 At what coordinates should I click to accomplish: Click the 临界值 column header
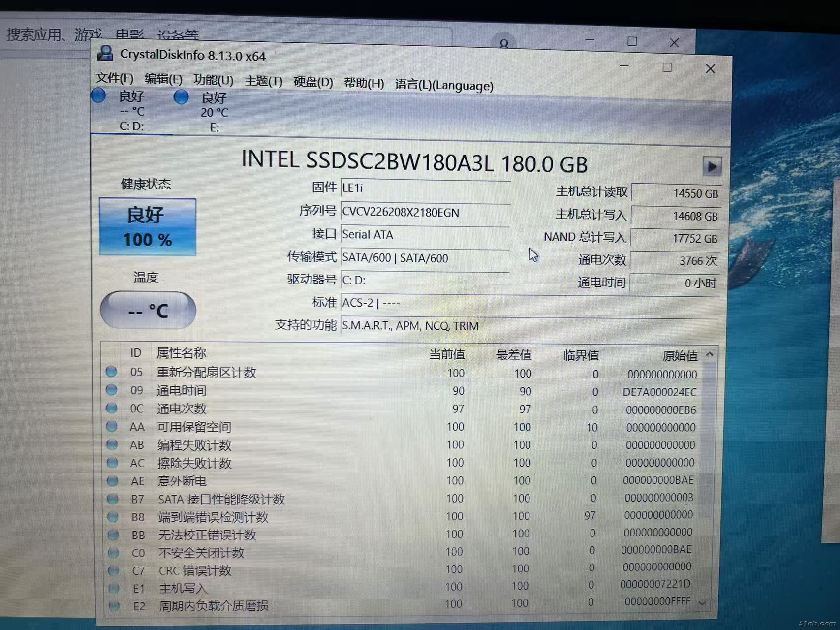[581, 355]
